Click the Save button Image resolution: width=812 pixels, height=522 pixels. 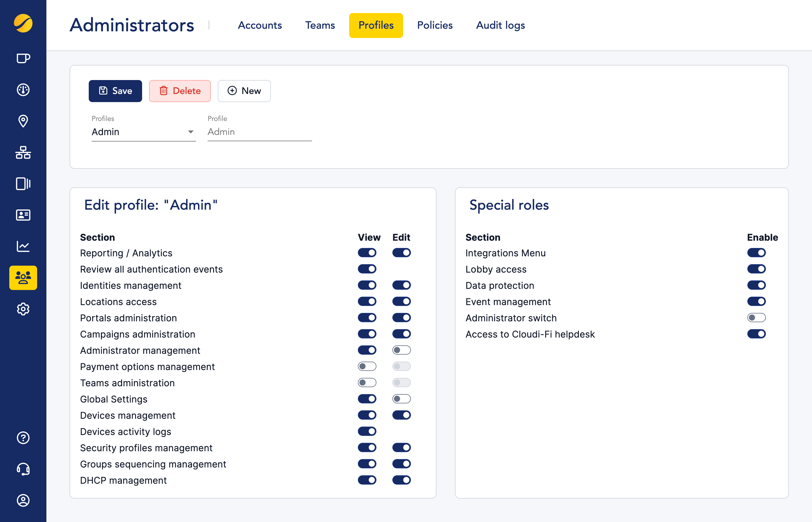(x=115, y=91)
